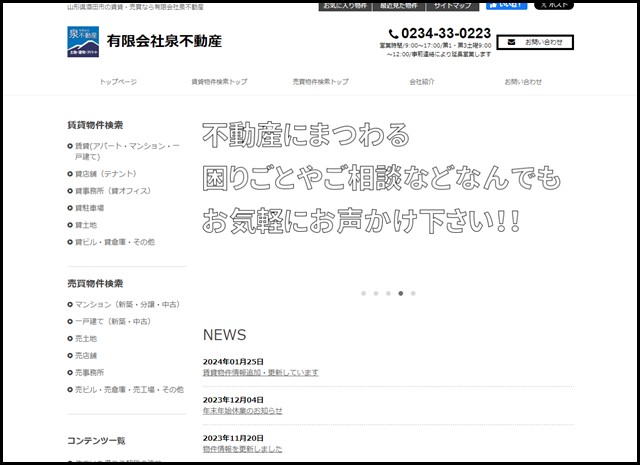Open the 年末年始休業のお知らせ news item

pyautogui.click(x=242, y=410)
